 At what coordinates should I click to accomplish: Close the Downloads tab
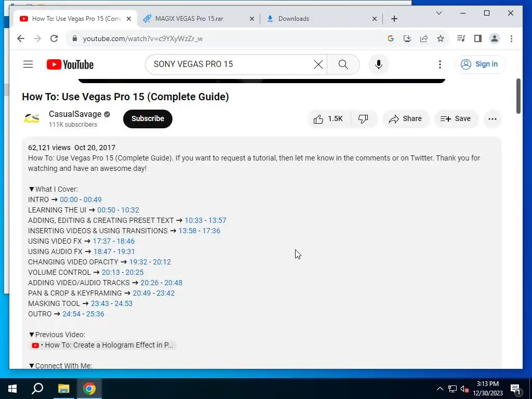(375, 19)
